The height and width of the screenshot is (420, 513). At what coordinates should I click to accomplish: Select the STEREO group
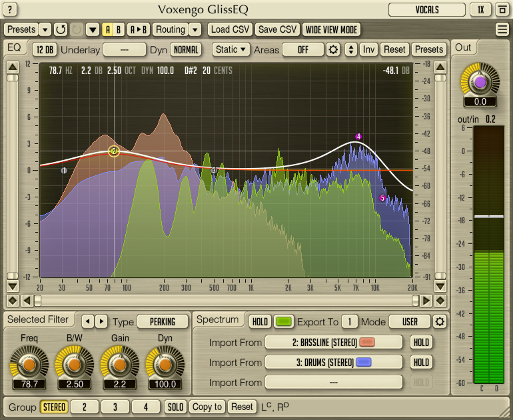[54, 407]
